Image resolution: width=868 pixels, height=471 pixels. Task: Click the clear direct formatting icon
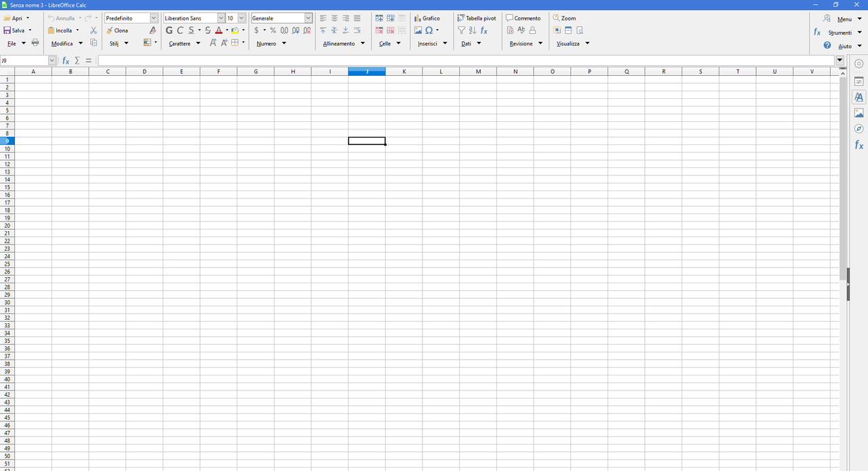pyautogui.click(x=153, y=30)
